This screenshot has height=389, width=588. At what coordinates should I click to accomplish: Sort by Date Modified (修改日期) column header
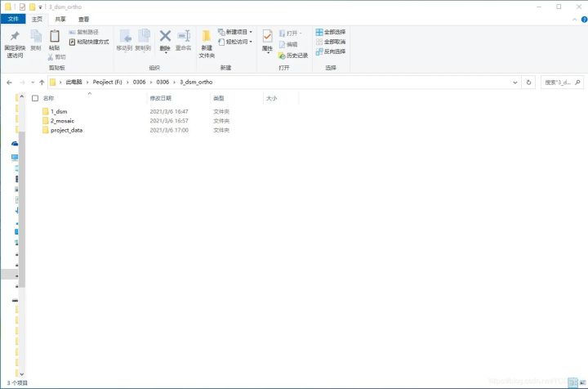coord(160,98)
